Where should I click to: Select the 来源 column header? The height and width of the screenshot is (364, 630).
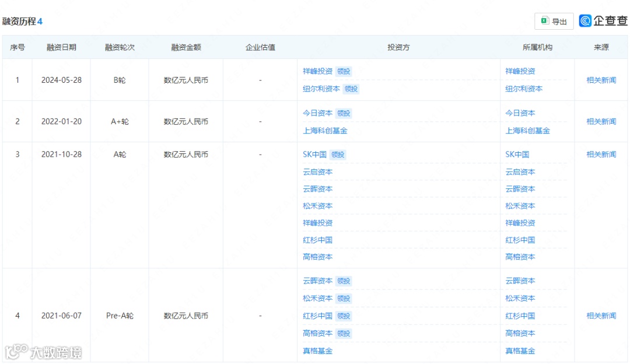coord(601,47)
